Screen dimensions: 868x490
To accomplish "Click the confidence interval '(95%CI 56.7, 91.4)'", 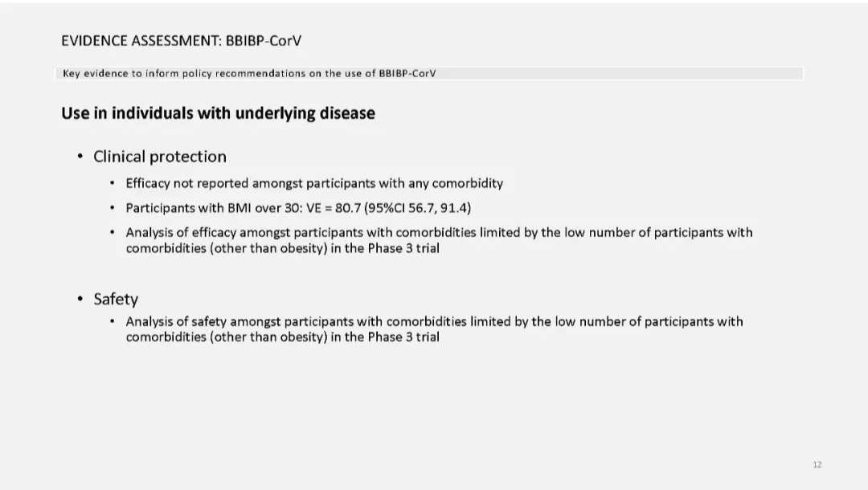I will 418,208.
